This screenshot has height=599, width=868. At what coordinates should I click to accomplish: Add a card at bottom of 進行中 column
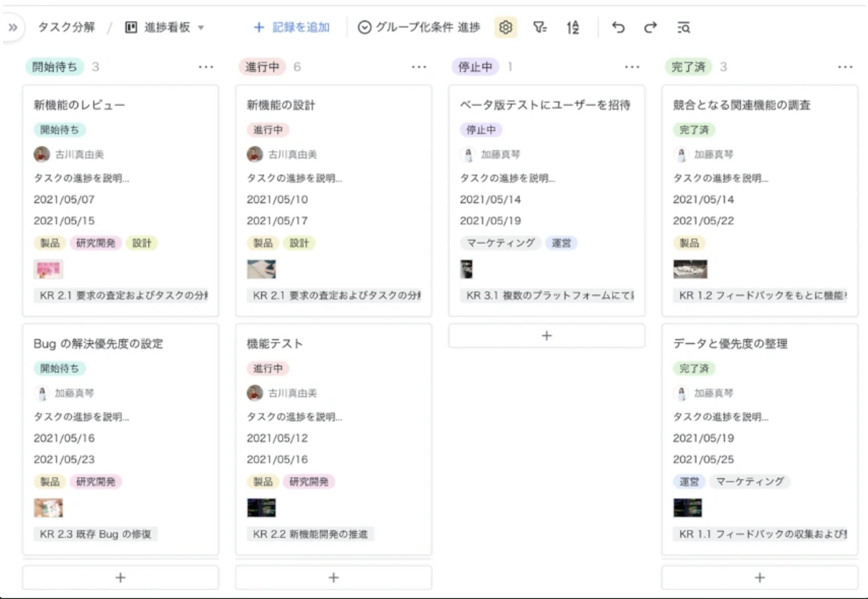333,578
